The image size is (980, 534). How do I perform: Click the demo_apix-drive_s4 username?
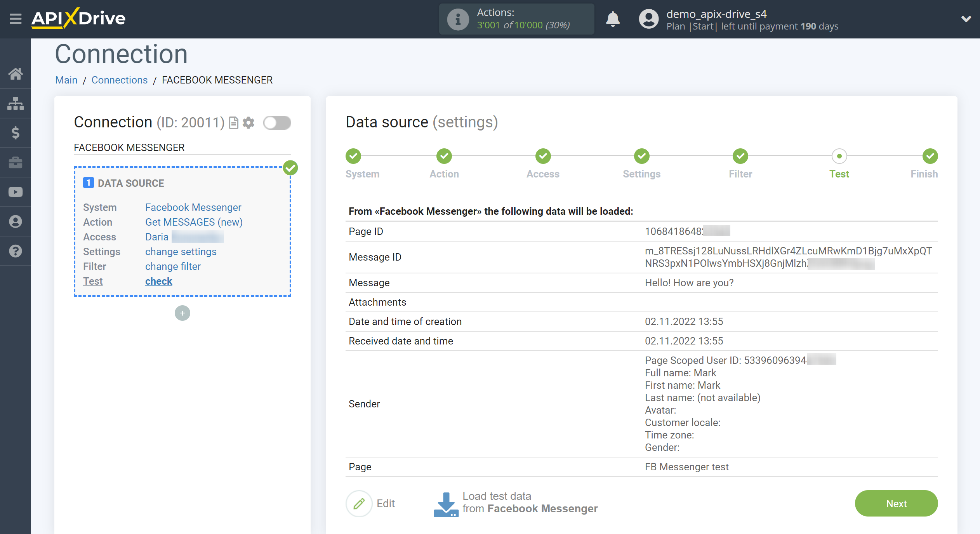[716, 14]
